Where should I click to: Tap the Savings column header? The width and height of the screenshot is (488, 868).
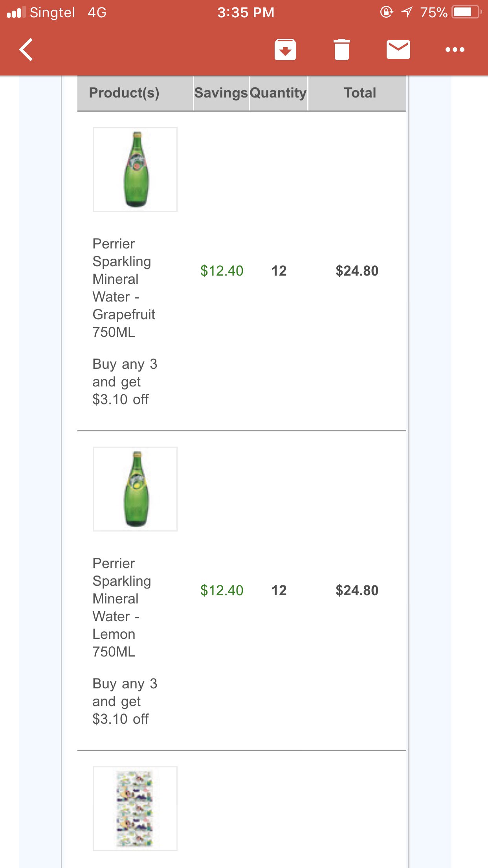[x=221, y=93]
